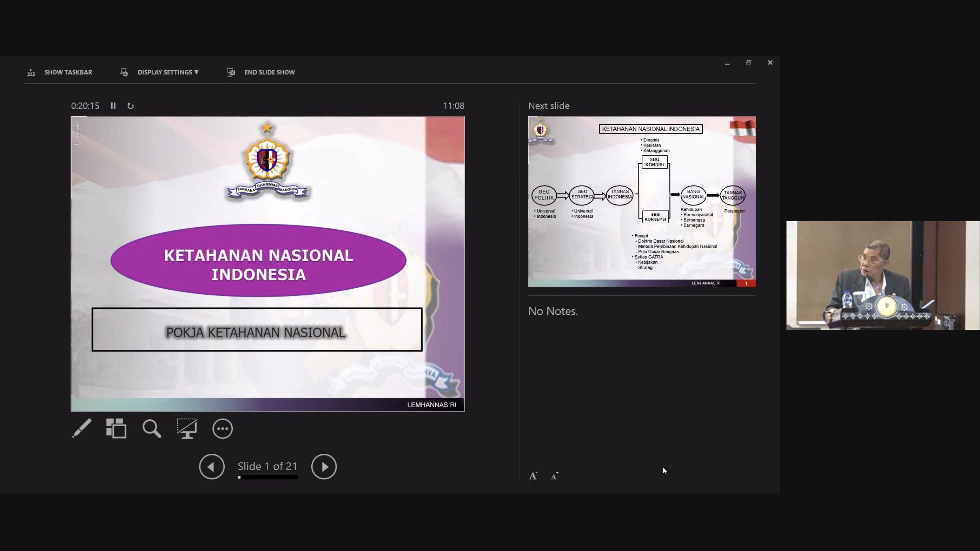Open the See all slides grid
Image resolution: width=980 pixels, height=551 pixels.
(116, 428)
